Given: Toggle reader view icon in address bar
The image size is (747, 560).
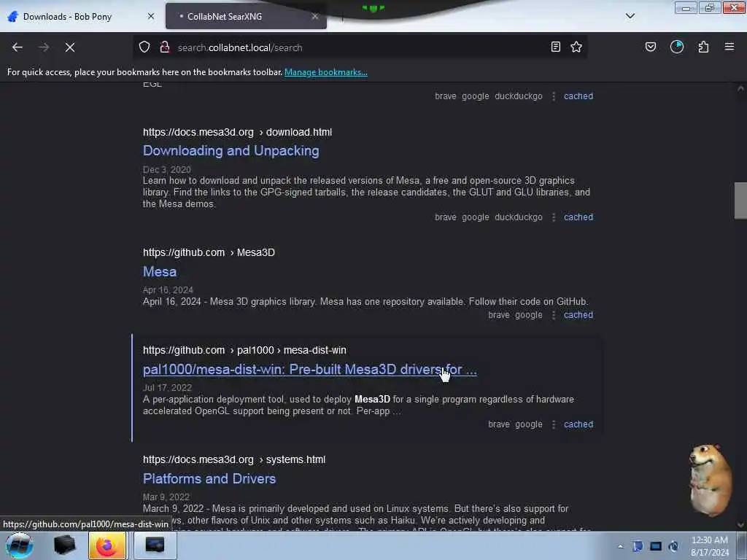Looking at the screenshot, I should pos(555,47).
